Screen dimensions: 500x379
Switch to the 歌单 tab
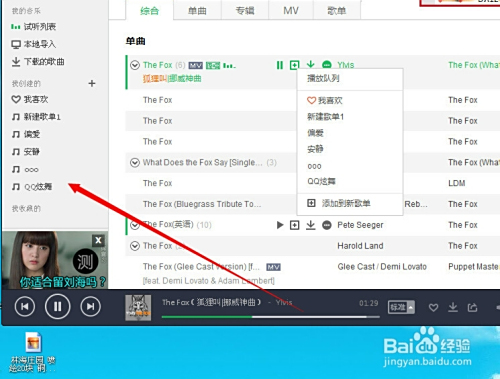tap(337, 11)
